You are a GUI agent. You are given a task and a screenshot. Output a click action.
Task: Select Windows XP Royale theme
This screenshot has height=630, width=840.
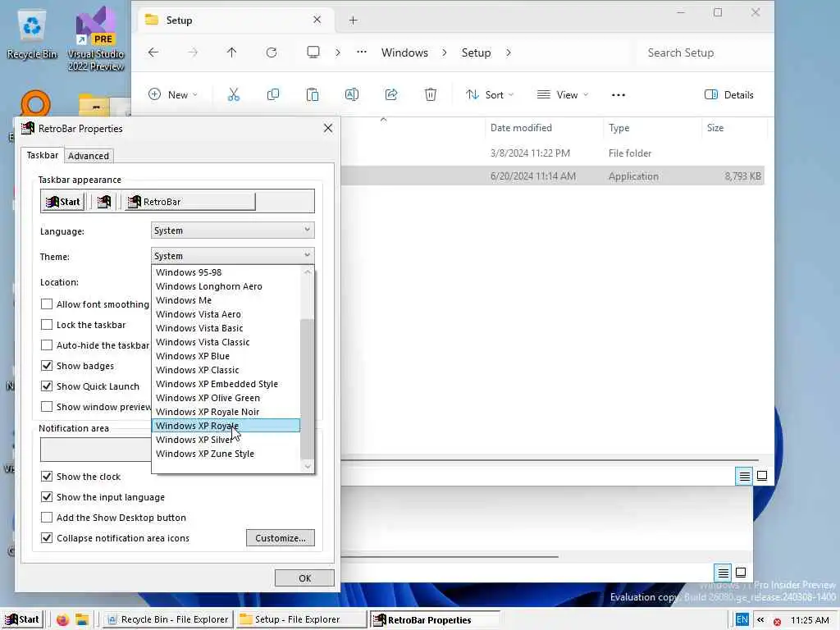coord(226,426)
